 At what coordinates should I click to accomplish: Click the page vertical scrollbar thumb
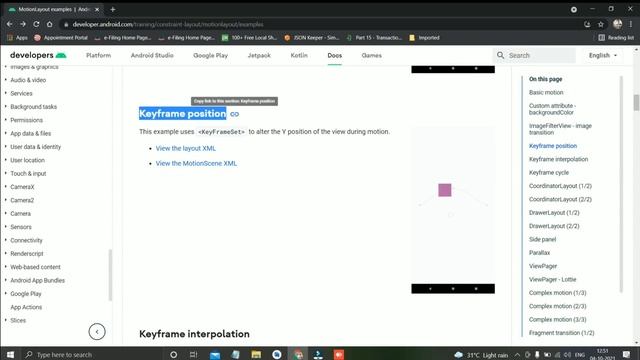(x=636, y=102)
